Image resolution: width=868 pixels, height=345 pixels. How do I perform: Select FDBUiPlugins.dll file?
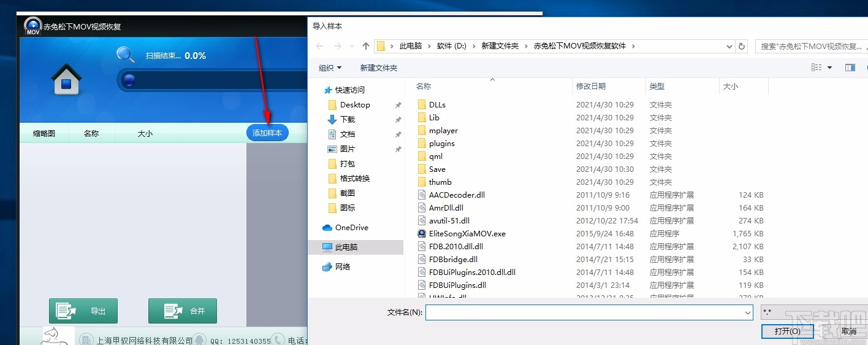click(457, 285)
